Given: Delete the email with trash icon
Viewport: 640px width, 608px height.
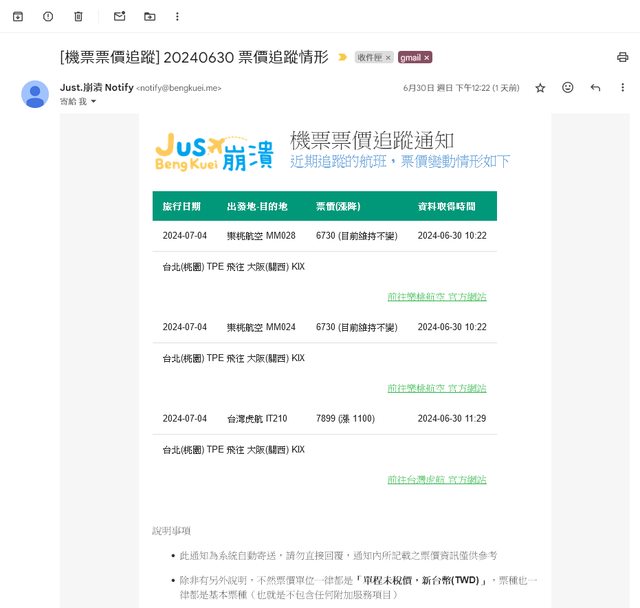Looking at the screenshot, I should pyautogui.click(x=78, y=17).
